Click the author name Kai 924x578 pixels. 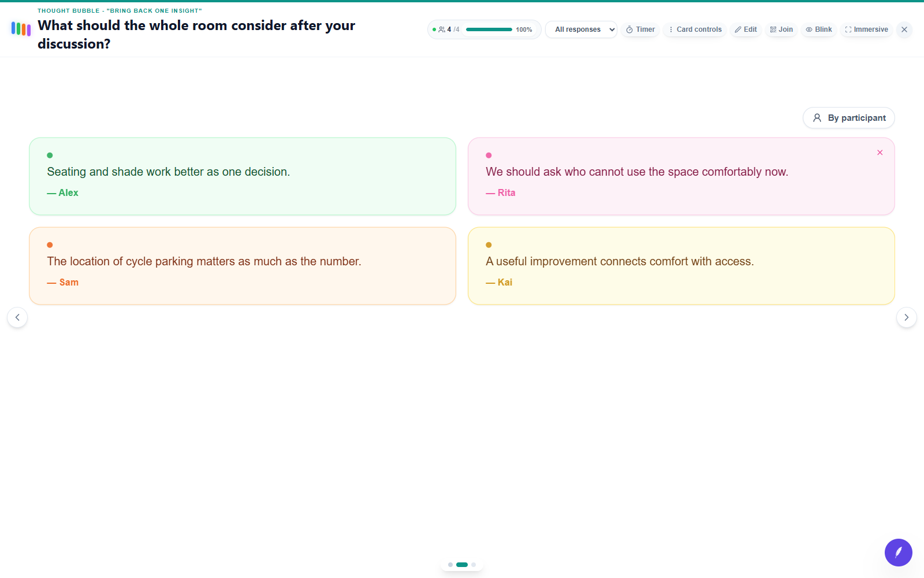(505, 283)
